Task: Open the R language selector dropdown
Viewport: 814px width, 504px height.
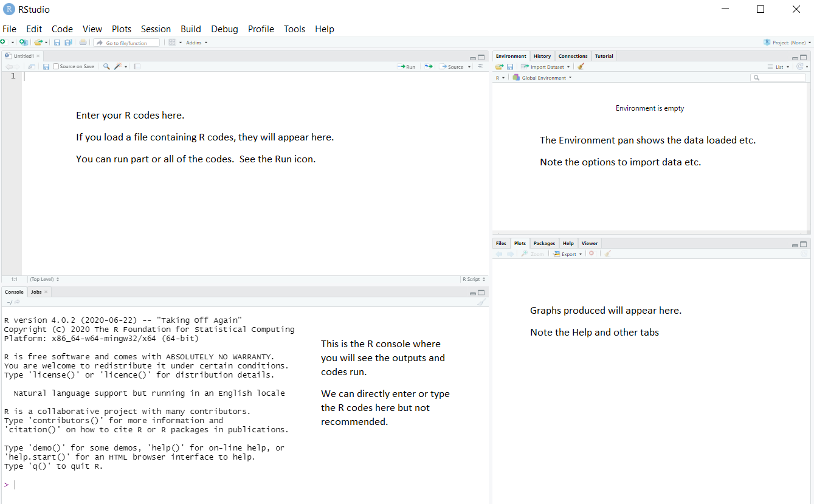Action: (x=500, y=78)
